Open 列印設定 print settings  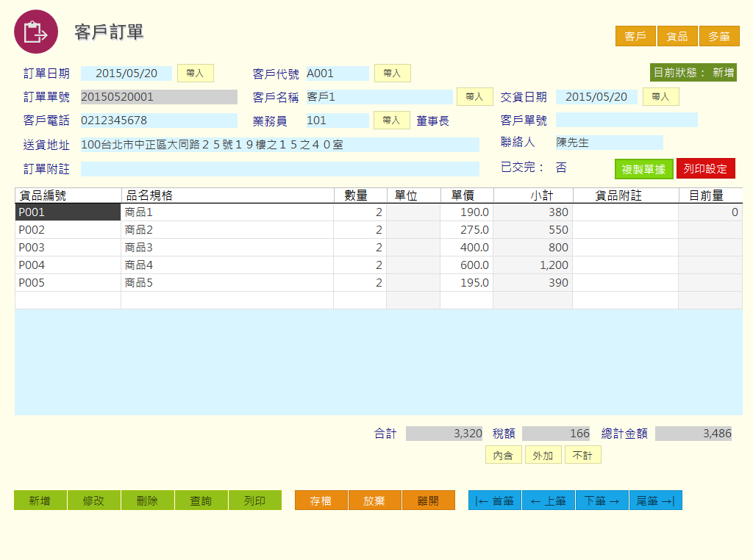tap(705, 168)
